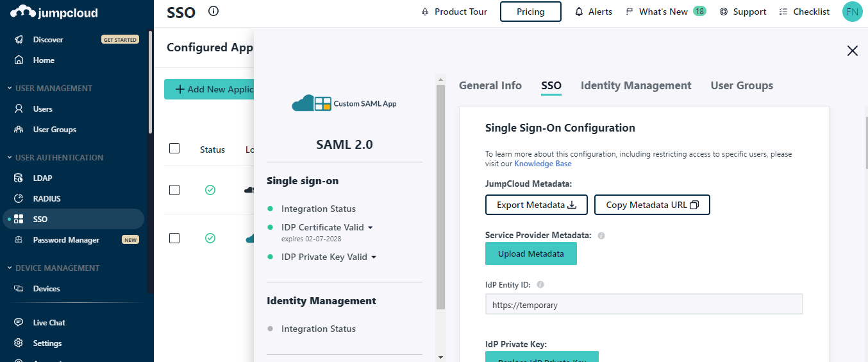Click the SAML 2.0 heading
This screenshot has height=362, width=868.
pos(344,144)
